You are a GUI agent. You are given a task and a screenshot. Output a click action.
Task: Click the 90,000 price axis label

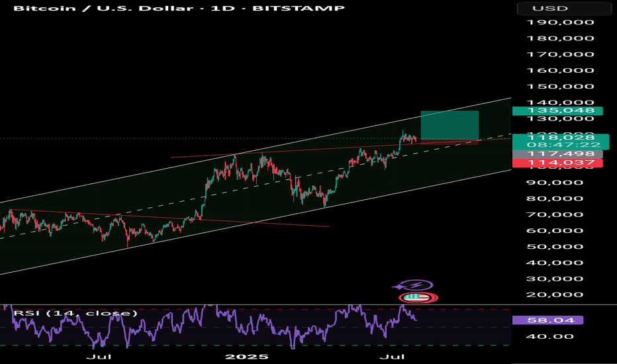pos(555,183)
